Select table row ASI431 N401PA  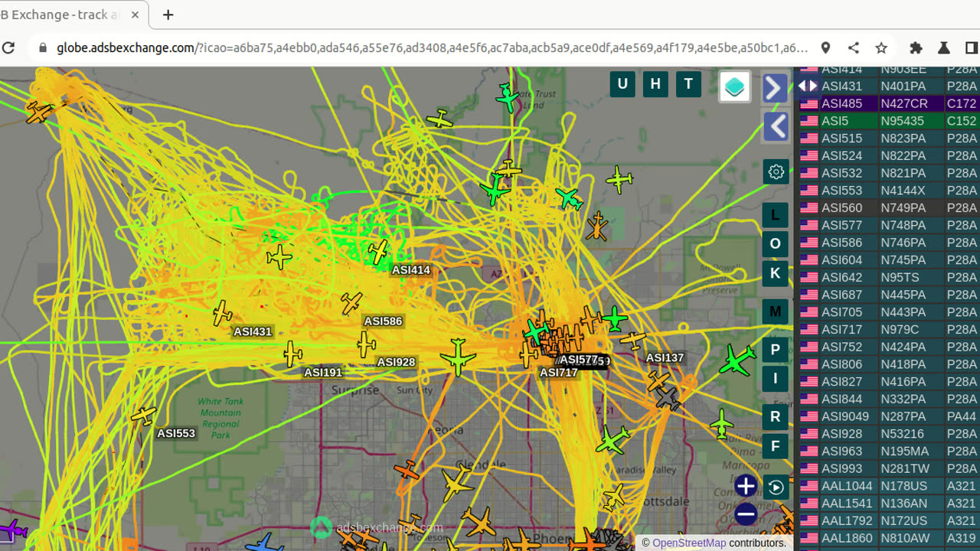889,86
